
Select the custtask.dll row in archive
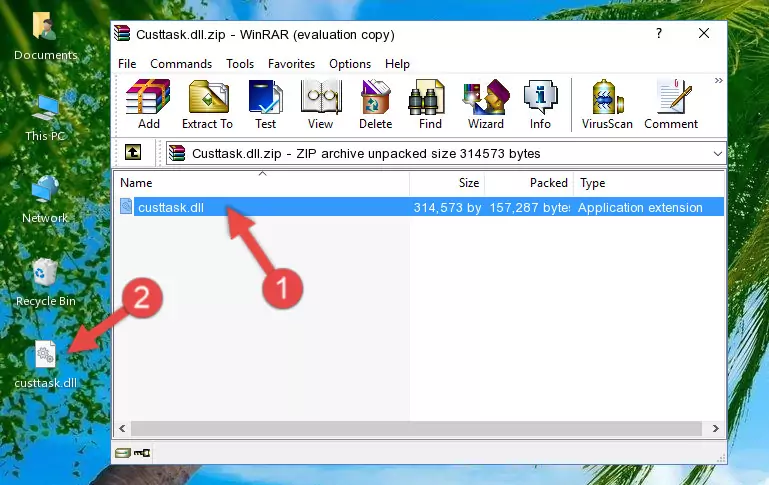(420, 207)
